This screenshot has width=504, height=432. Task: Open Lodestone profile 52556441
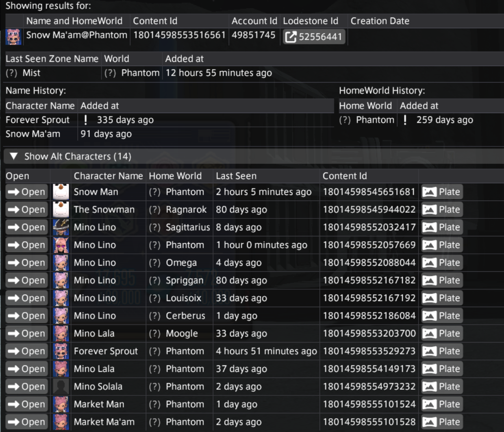314,37
